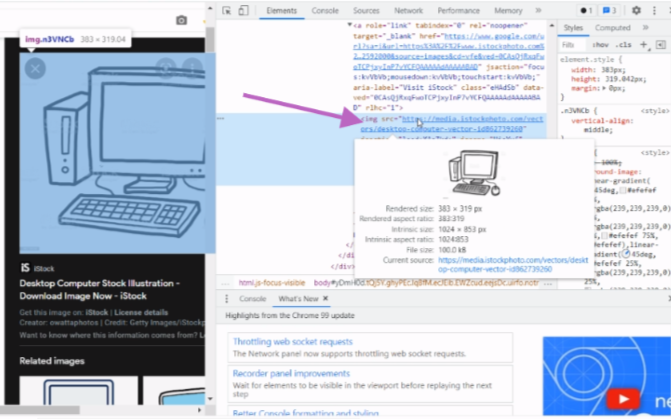Click the page vertical scrollbar up arrow

pos(210,8)
